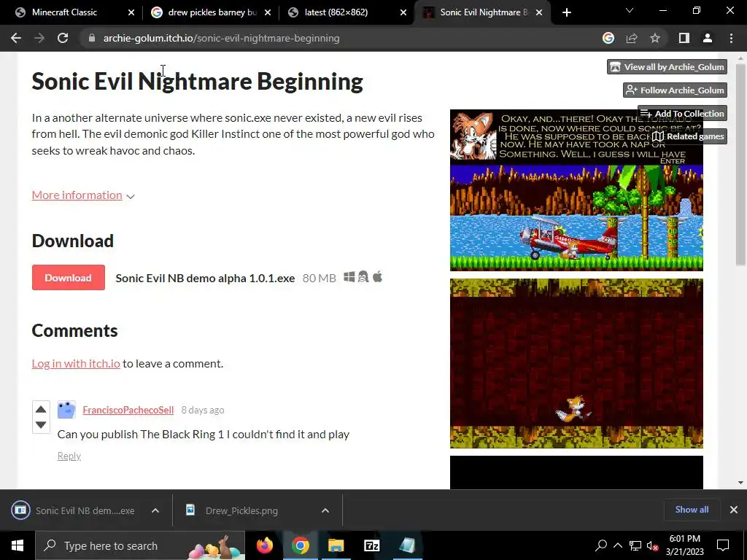Close the Sonic Evil Nightmare tab

tap(539, 12)
